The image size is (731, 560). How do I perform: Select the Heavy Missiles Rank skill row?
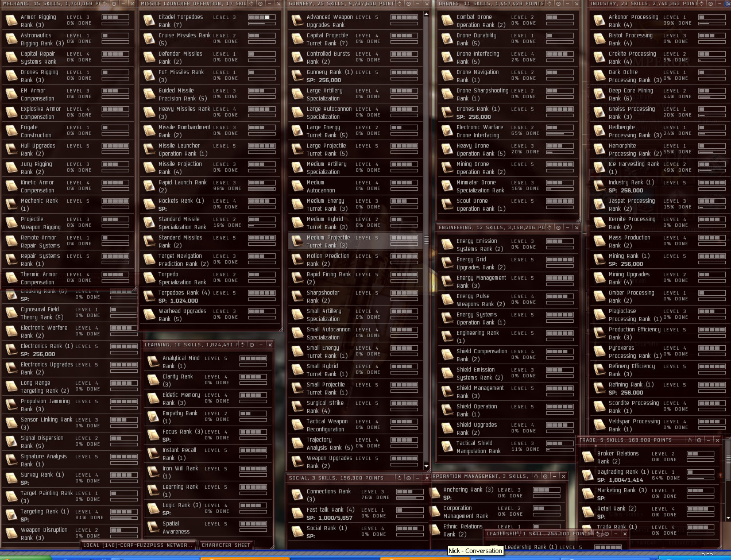coord(210,113)
